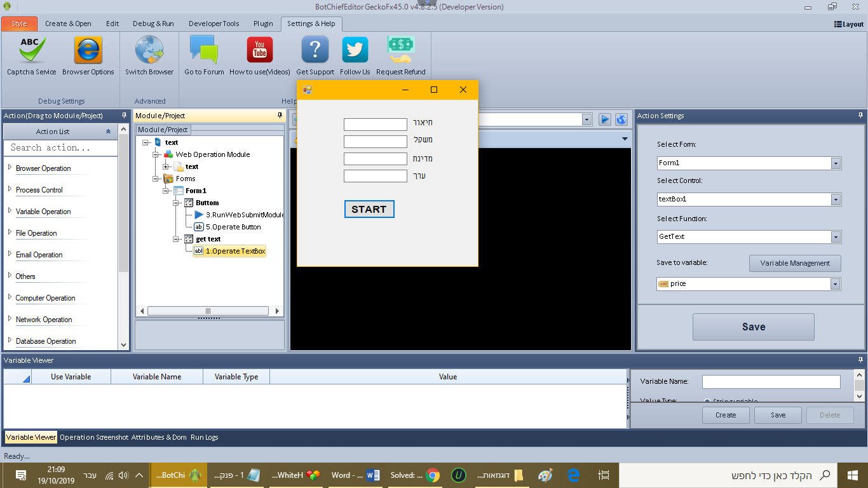
Task: Switch to the Debug & Run tab
Action: (153, 24)
